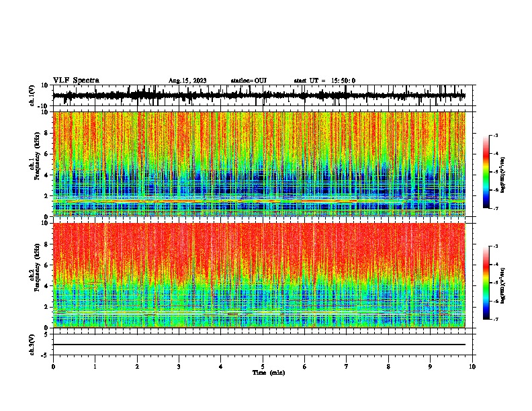
Task: Click the ch.2 color scale log(PSD) units label
Action: pos(503,286)
